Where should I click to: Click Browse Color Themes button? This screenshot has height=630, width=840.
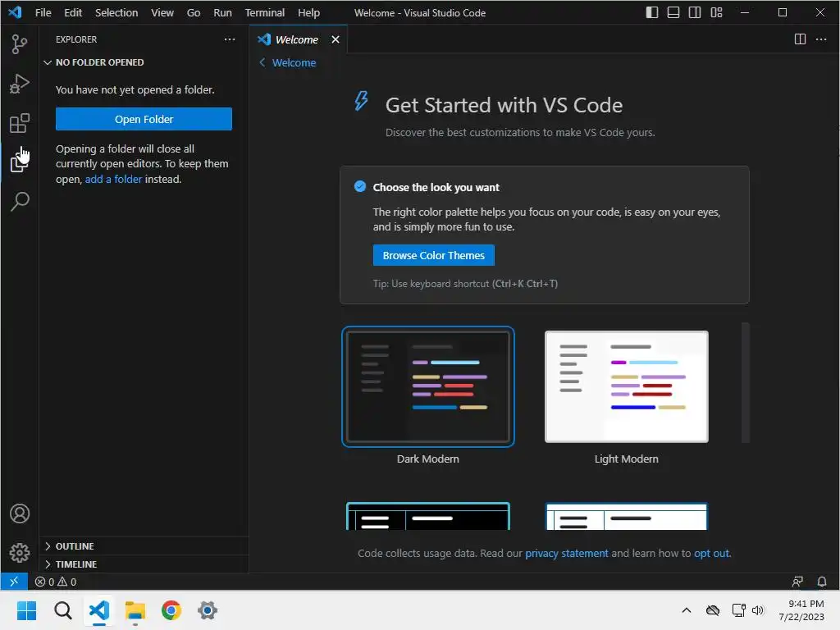click(433, 256)
